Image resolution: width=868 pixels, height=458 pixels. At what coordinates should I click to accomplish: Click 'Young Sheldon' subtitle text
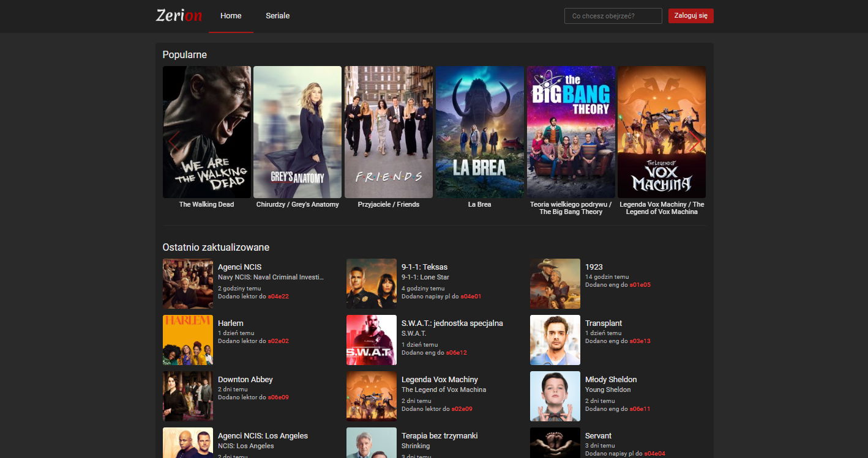tap(608, 390)
